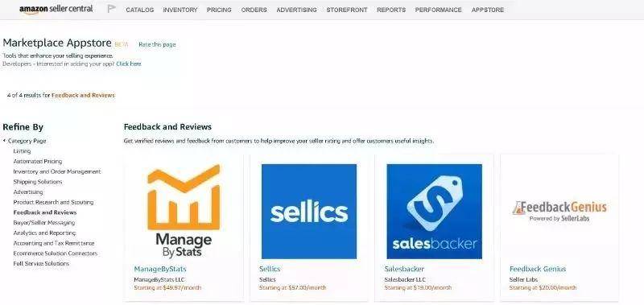Screen dimensions: 644x305
Task: Click the developers Click here link
Action: click(x=129, y=64)
